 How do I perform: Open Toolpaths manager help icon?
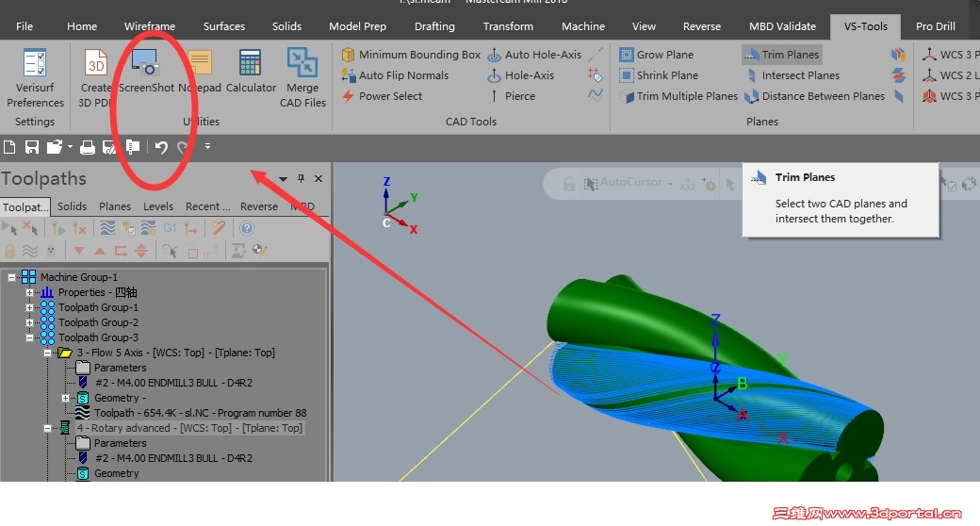tap(247, 228)
